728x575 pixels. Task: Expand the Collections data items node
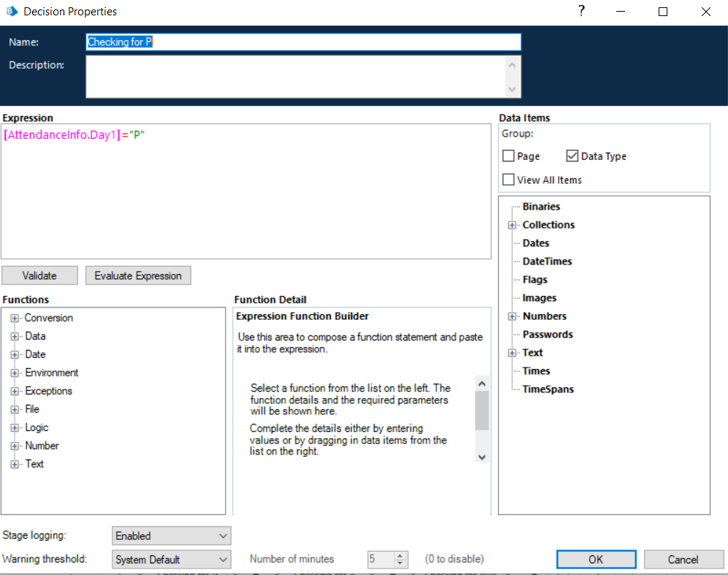(512, 225)
